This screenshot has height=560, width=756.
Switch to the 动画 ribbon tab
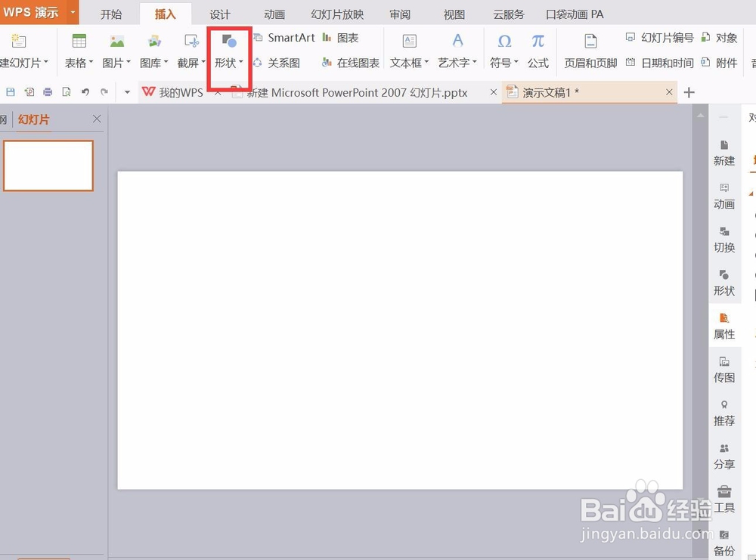tap(274, 14)
